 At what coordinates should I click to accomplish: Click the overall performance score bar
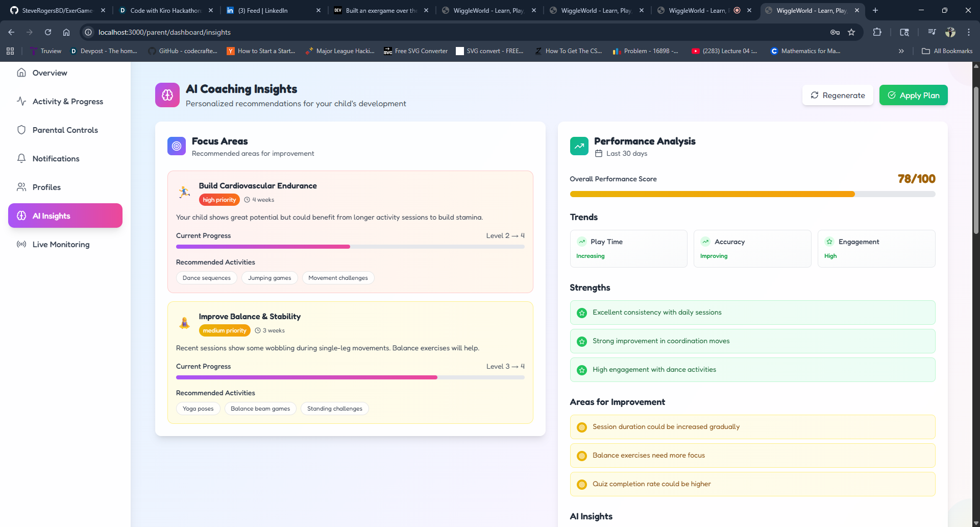coord(752,194)
